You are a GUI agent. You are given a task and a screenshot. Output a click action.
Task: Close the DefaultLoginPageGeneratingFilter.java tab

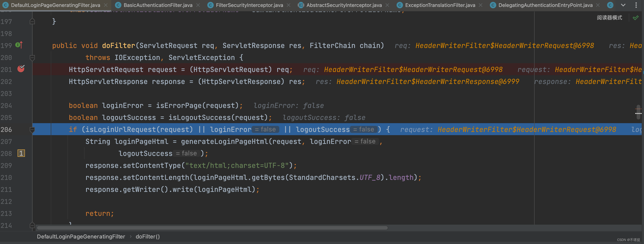[x=106, y=5]
